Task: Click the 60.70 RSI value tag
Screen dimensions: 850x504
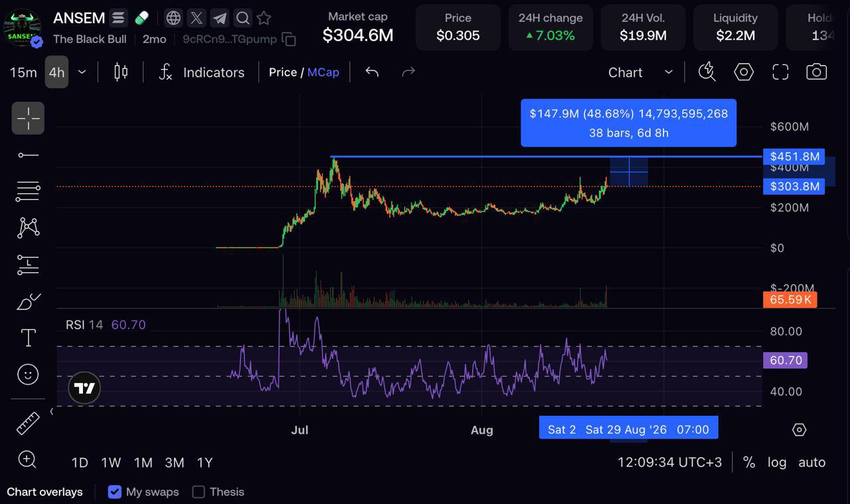Action: 786,361
